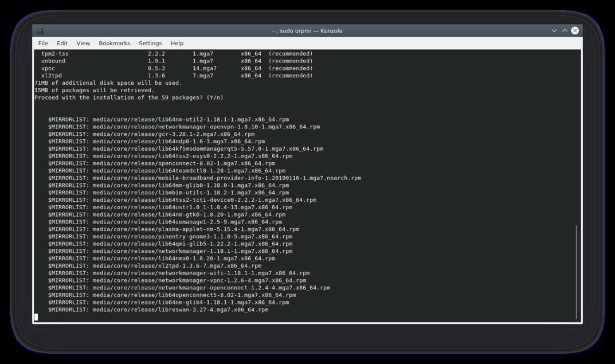Viewport: 615px width, 364px height.
Task: Click the 'unbound' package name
Action: pos(53,61)
